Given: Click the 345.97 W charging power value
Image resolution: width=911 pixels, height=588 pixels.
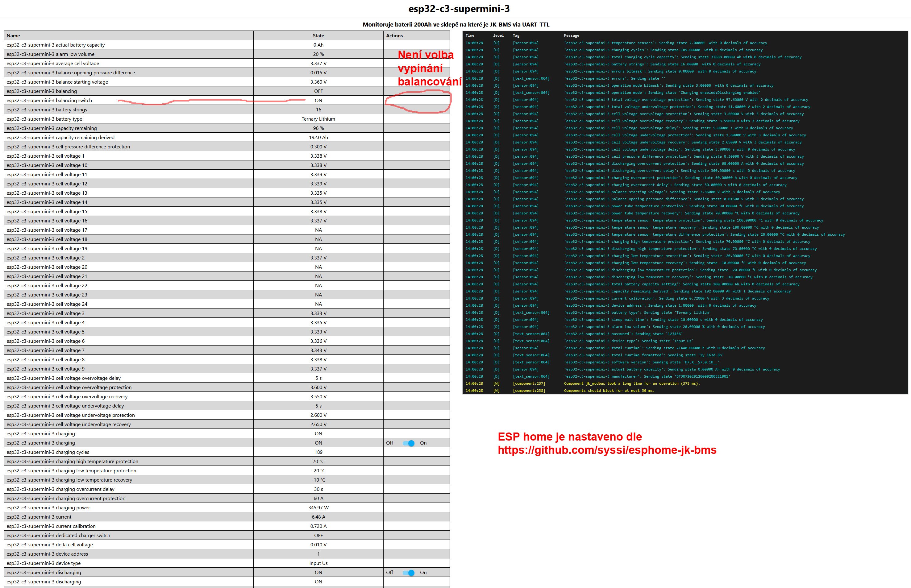Looking at the screenshot, I should click(x=318, y=507).
